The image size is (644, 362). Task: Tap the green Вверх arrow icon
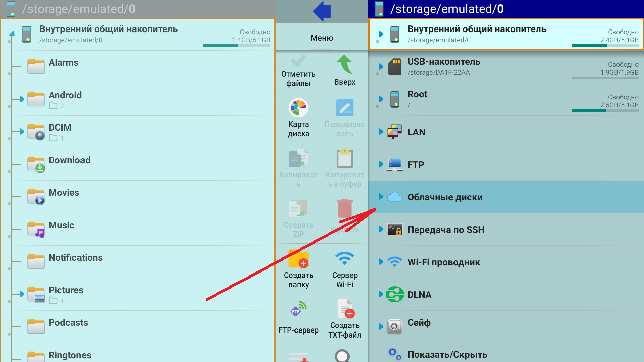[x=344, y=64]
